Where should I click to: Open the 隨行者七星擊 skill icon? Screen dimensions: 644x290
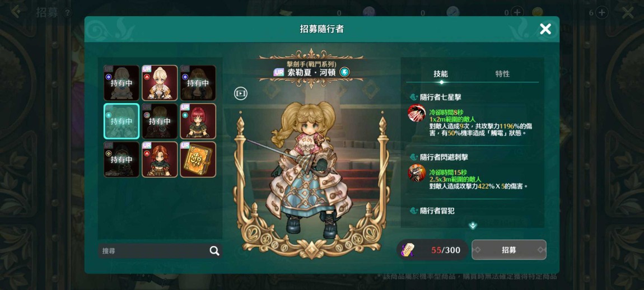[x=417, y=114]
